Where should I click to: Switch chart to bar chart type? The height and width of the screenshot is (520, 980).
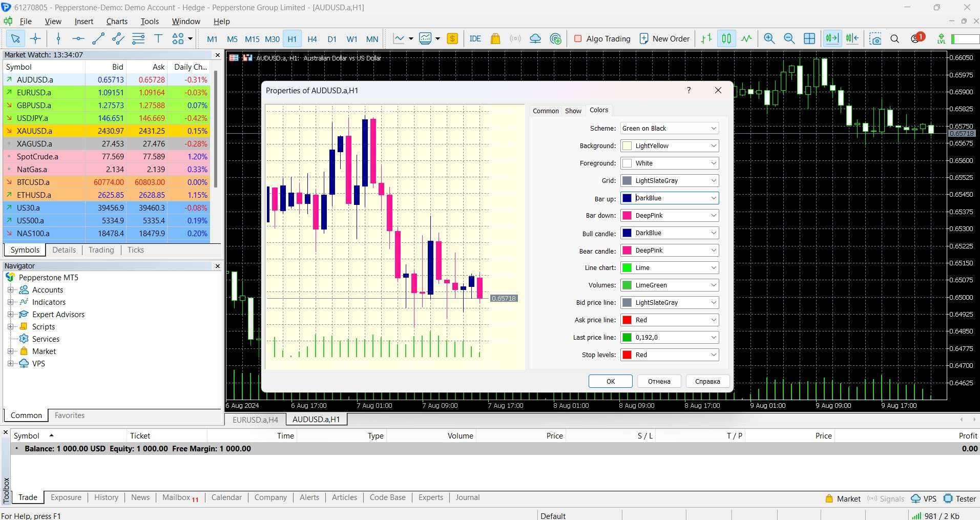(x=706, y=38)
